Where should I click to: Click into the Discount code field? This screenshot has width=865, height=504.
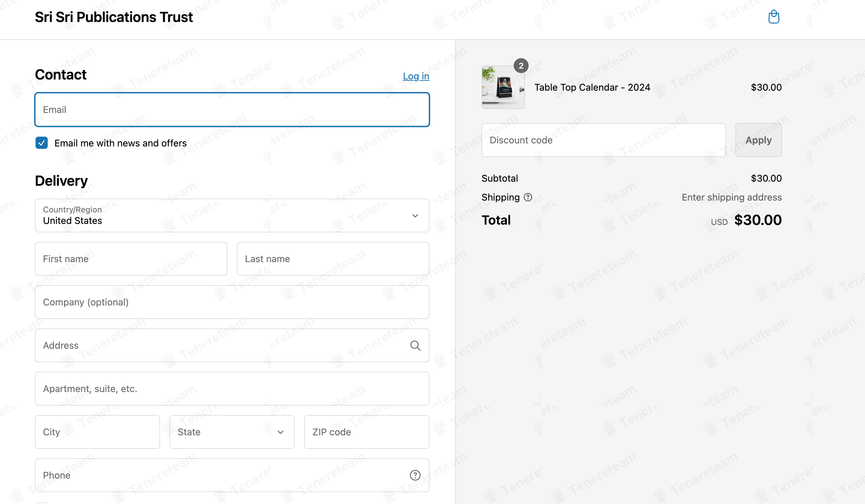pyautogui.click(x=603, y=140)
